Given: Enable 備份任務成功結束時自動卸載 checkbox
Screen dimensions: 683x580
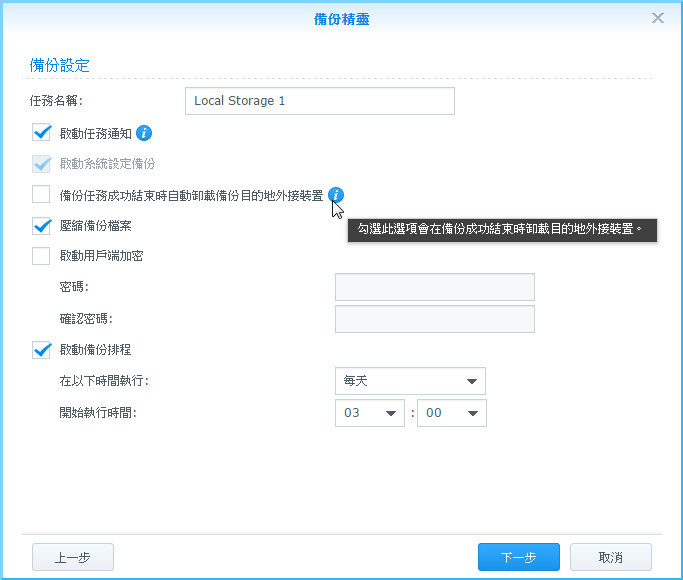Looking at the screenshot, I should pyautogui.click(x=41, y=194).
